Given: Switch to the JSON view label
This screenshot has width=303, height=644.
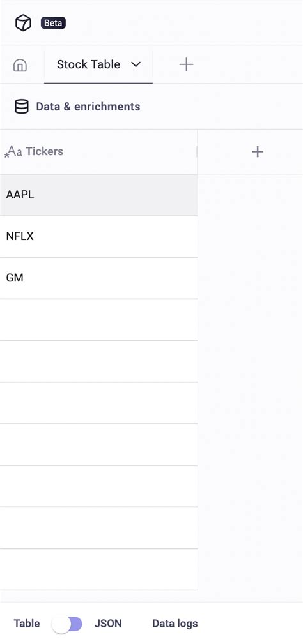Looking at the screenshot, I should click(x=108, y=624).
